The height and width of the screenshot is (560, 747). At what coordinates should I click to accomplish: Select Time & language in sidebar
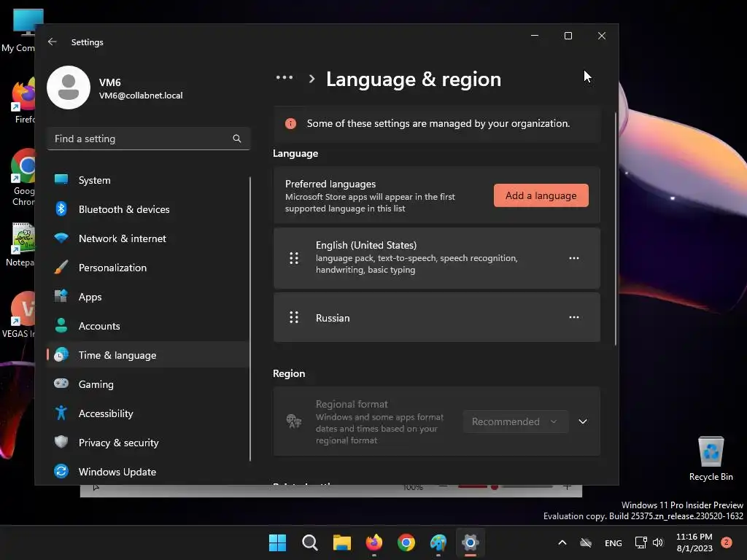147,355
